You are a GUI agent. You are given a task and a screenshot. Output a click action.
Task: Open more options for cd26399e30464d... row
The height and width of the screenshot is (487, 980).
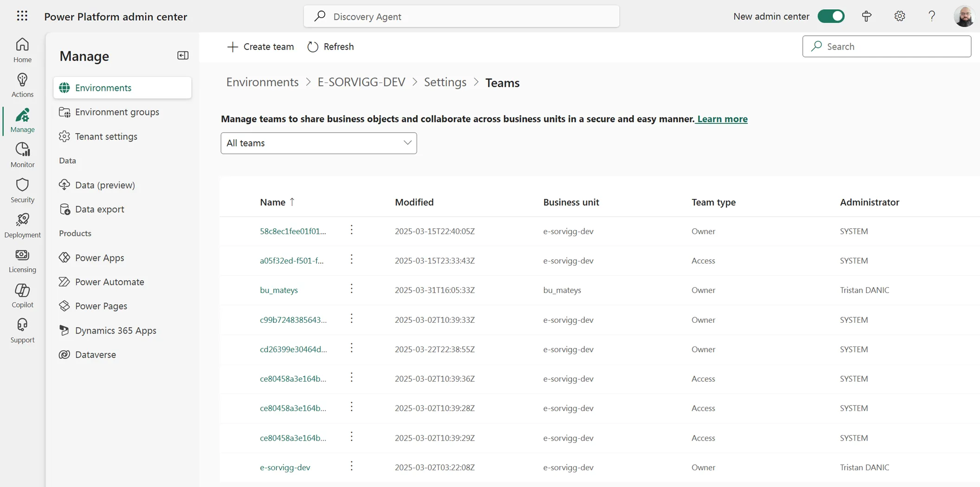pyautogui.click(x=351, y=348)
